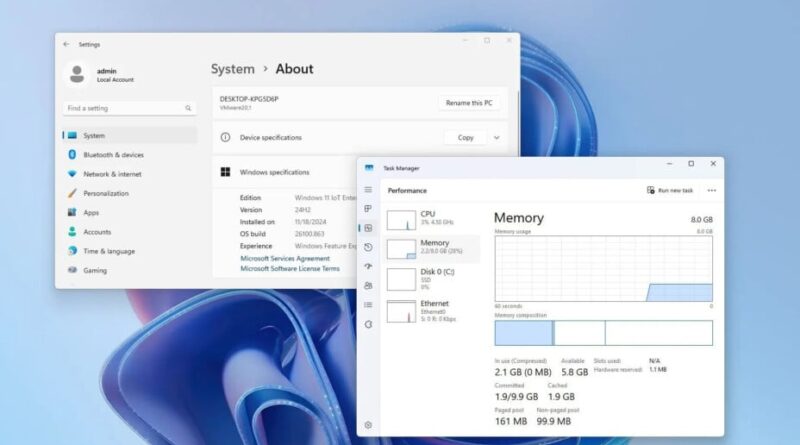
Task: Open the three-dot more options menu
Action: [712, 190]
